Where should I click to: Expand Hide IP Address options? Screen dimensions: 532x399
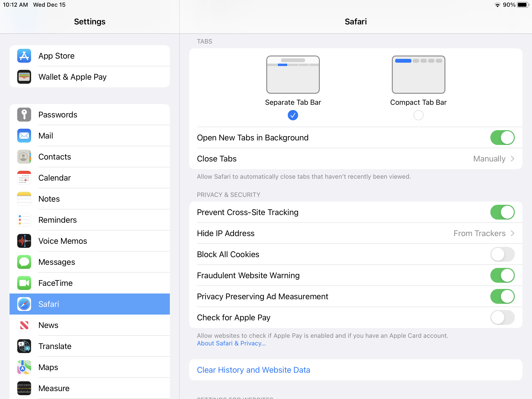(512, 233)
